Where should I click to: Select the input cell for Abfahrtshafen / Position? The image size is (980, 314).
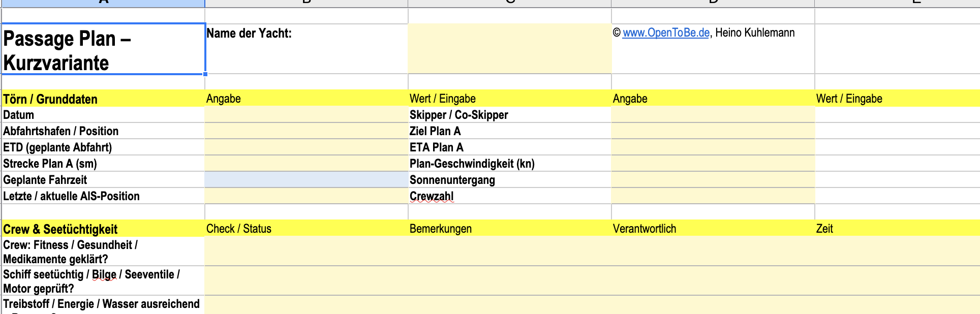[x=306, y=131]
